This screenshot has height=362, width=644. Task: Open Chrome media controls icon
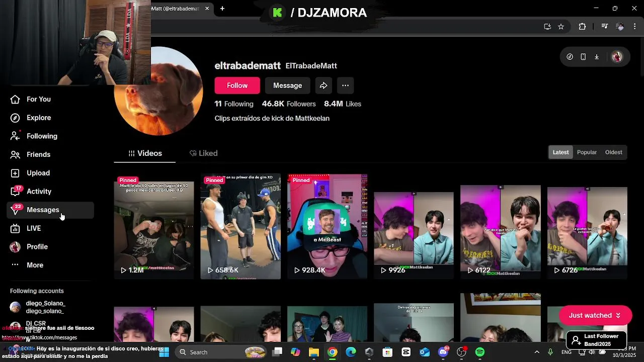(x=605, y=27)
